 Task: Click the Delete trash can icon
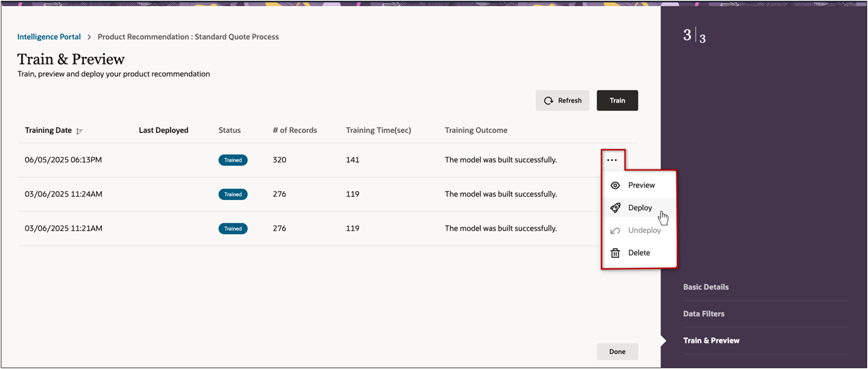[615, 253]
